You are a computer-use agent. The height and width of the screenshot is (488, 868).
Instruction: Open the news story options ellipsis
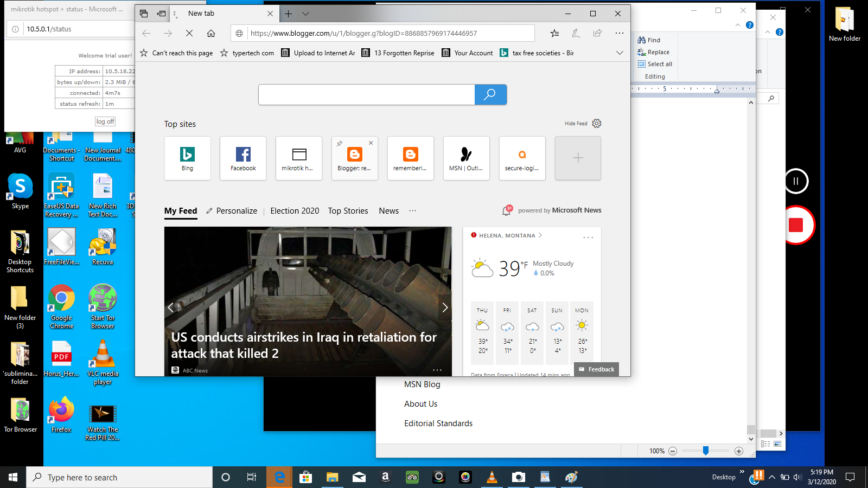click(x=437, y=370)
